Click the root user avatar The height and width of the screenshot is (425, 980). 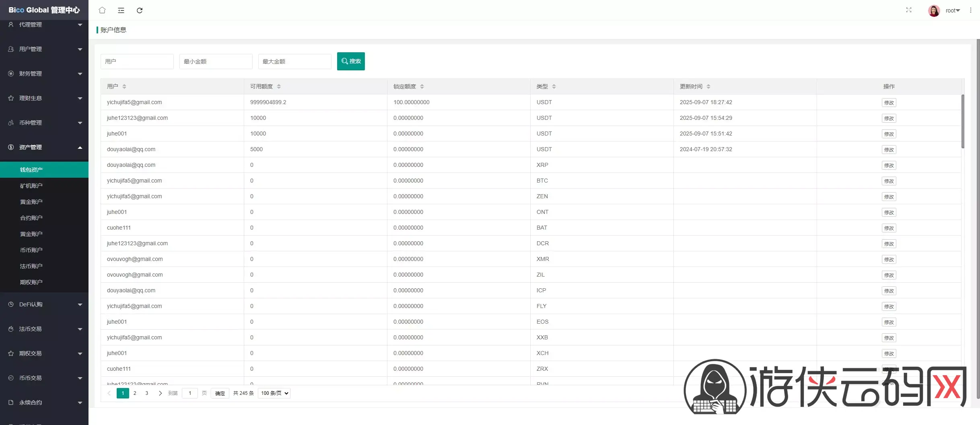pyautogui.click(x=934, y=10)
